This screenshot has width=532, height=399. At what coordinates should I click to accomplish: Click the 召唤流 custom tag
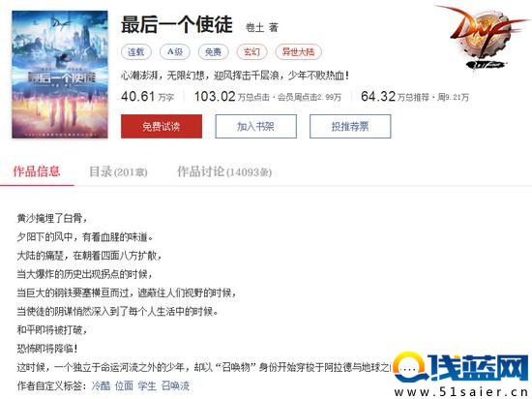pyautogui.click(x=175, y=385)
